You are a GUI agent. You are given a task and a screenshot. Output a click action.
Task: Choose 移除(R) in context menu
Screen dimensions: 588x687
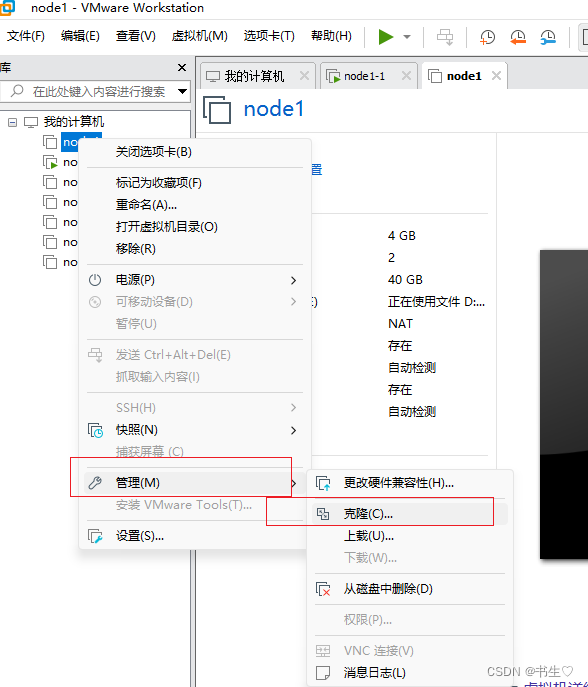click(x=195, y=249)
